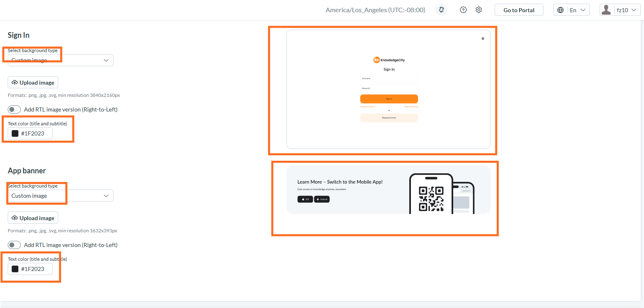Click the Password field in the Sign In preview
The width and height of the screenshot is (644, 308).
tap(389, 88)
